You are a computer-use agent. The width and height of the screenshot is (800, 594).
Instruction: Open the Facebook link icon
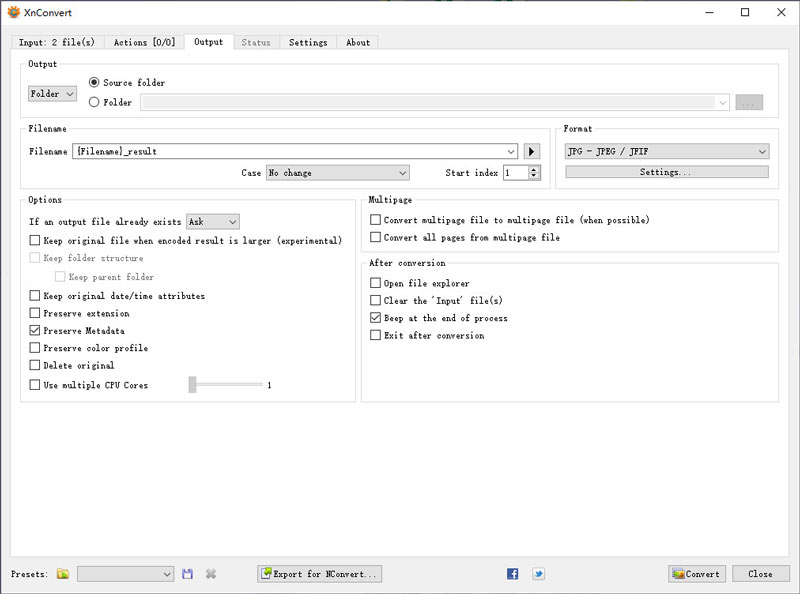pyautogui.click(x=513, y=574)
